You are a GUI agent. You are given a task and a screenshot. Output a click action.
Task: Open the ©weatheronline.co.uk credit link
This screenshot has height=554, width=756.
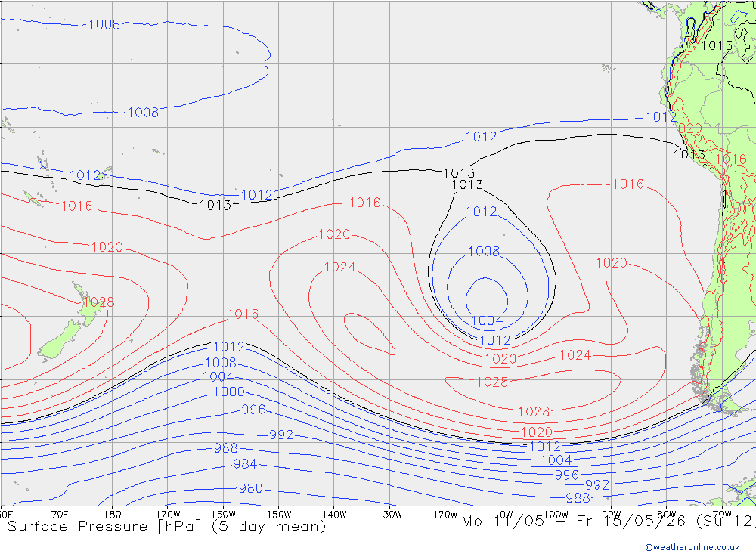pyautogui.click(x=692, y=547)
